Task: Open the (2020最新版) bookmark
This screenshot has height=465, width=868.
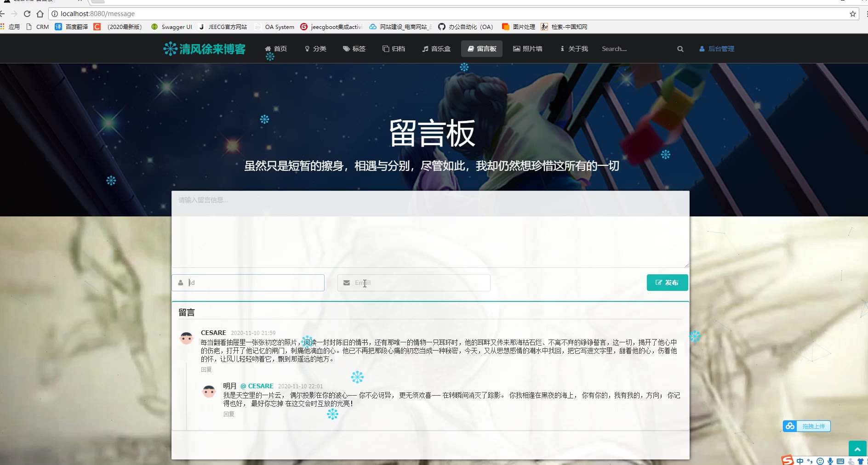Action: [x=118, y=27]
